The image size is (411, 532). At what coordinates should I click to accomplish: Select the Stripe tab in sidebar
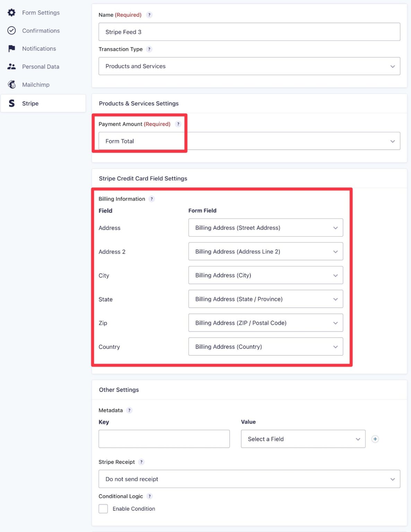pos(30,103)
